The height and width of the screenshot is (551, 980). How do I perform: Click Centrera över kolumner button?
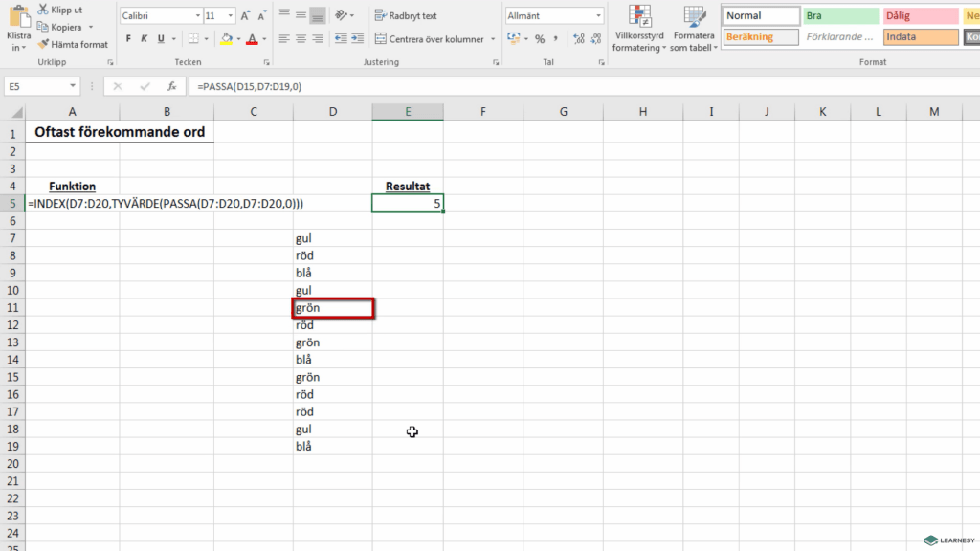pos(435,39)
